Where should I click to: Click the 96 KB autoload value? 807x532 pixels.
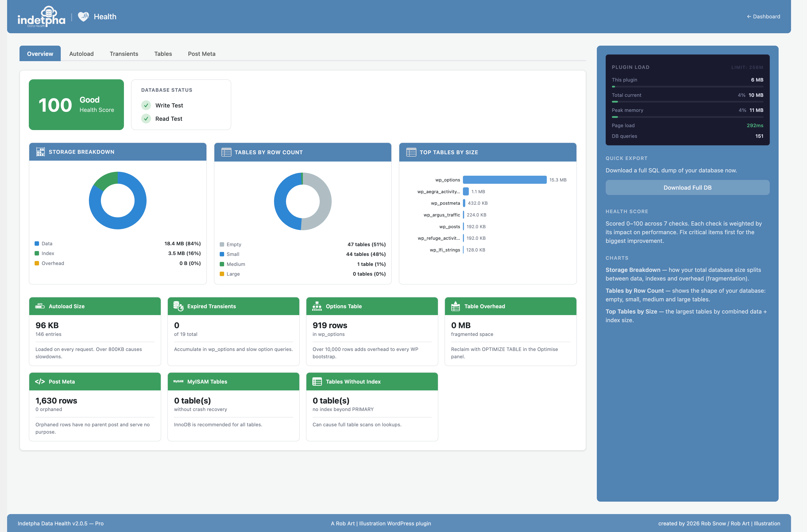click(47, 325)
